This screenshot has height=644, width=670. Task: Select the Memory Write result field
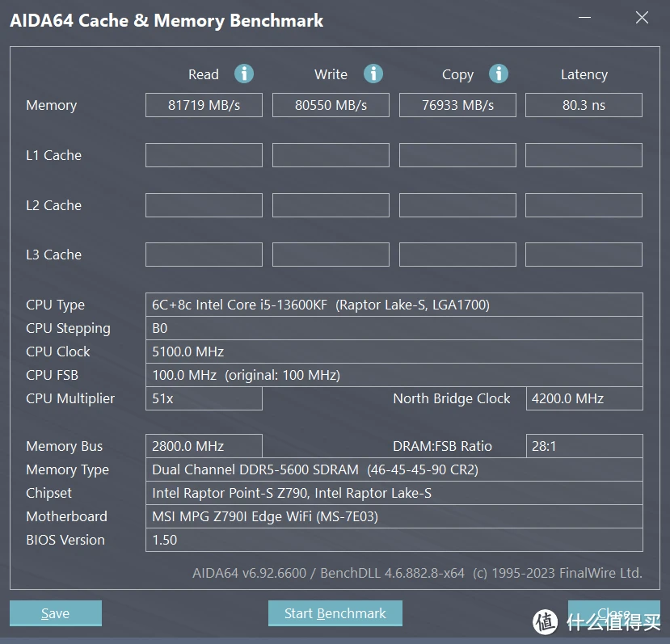tap(331, 105)
